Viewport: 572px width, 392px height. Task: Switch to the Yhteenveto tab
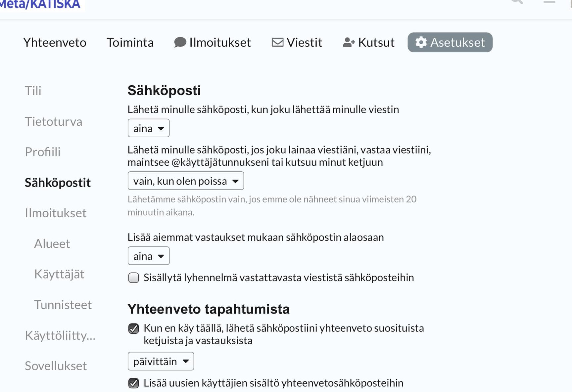tap(55, 42)
